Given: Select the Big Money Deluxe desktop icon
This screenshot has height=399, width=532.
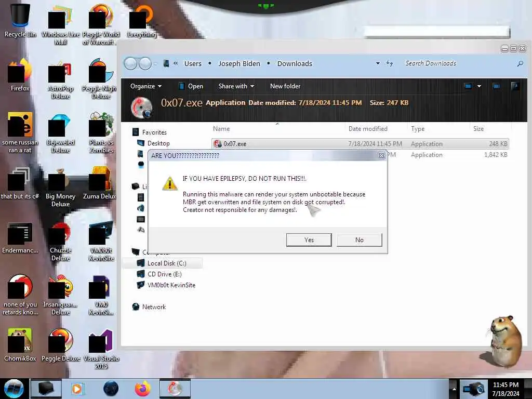Looking at the screenshot, I should click(60, 187).
